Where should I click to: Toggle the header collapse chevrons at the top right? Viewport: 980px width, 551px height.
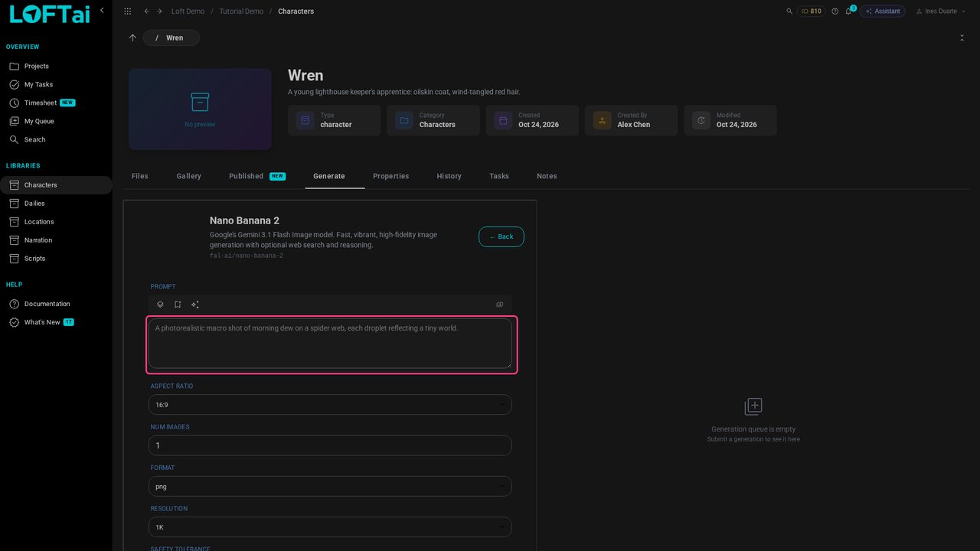pyautogui.click(x=962, y=37)
